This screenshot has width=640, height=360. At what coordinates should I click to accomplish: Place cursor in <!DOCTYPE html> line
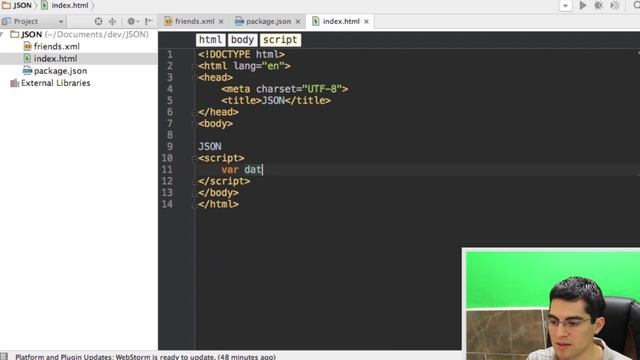click(x=241, y=54)
